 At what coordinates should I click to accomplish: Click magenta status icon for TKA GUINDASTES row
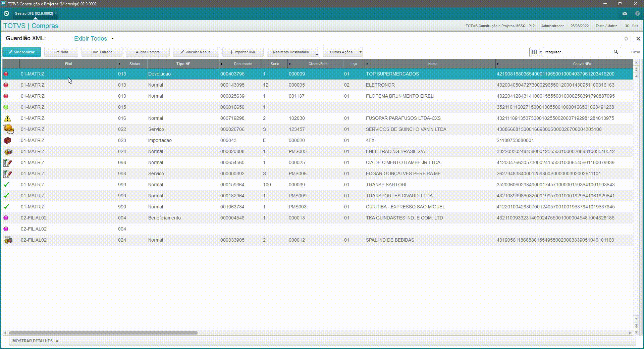coord(6,218)
